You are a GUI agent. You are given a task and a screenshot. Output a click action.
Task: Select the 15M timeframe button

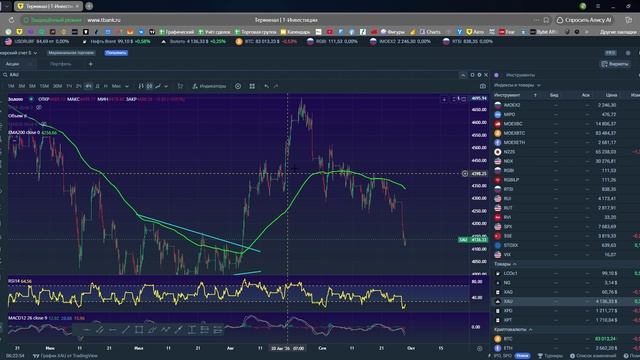(44, 86)
